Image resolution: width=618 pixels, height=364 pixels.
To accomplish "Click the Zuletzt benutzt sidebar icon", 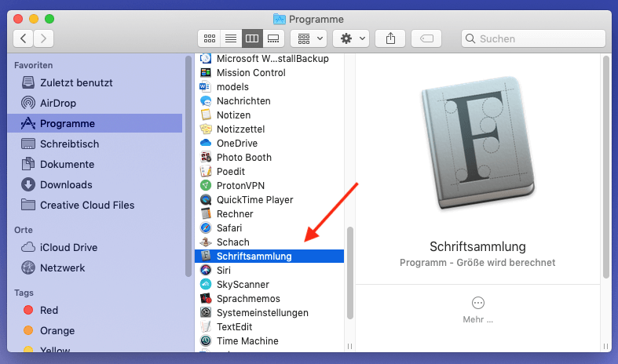I will (x=28, y=82).
